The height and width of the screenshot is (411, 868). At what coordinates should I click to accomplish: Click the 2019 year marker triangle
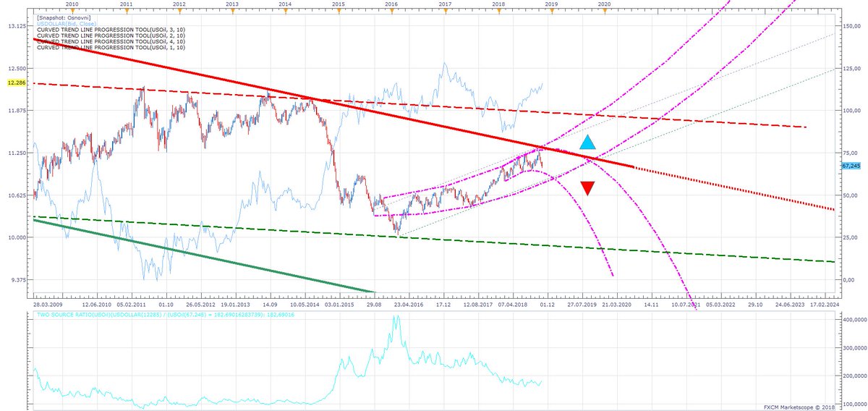coord(551,10)
